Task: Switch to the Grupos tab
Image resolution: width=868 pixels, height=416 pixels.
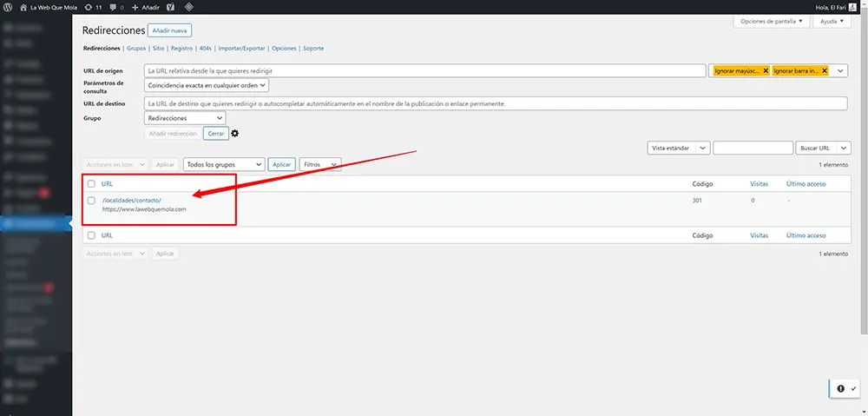Action: pyautogui.click(x=136, y=49)
